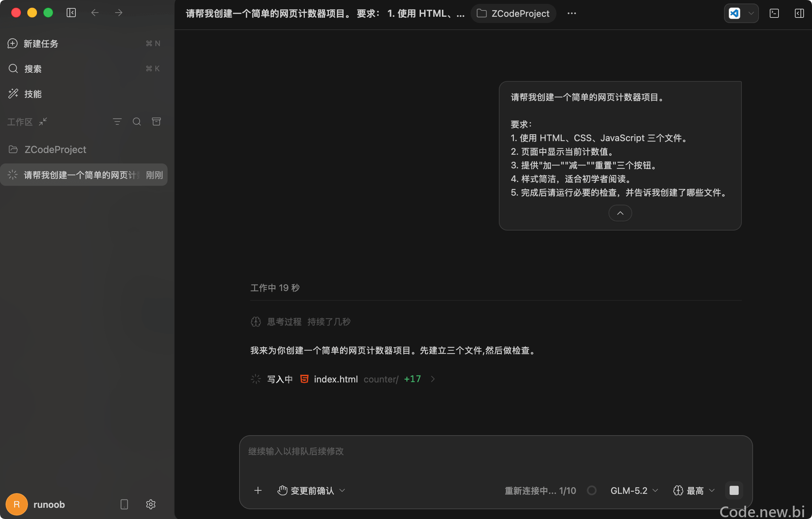The image size is (812, 519).
Task: Open the 变更前确认 permission dropdown
Action: [311, 490]
